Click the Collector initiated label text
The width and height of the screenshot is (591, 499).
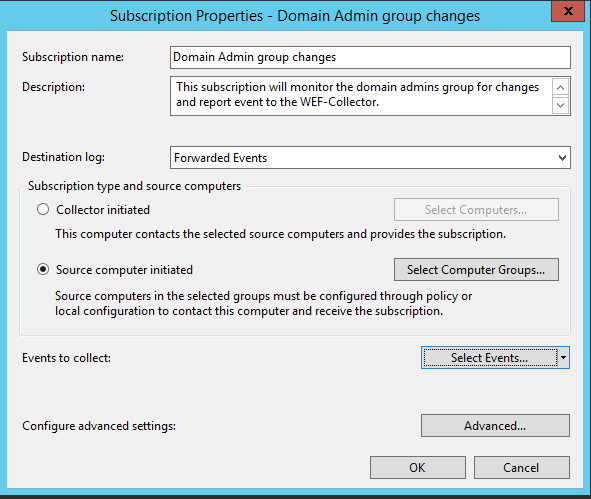[x=103, y=210]
